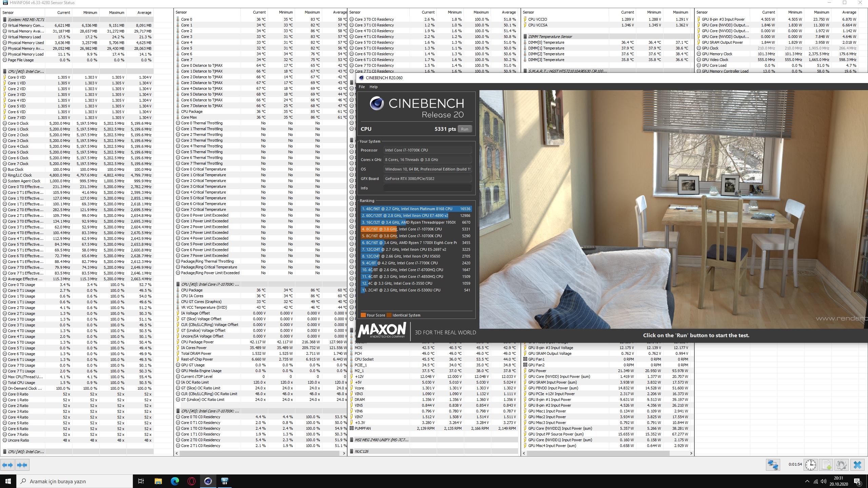Open HWiNFO sensor settings gear
The height and width of the screenshot is (488, 868).
(x=842, y=465)
